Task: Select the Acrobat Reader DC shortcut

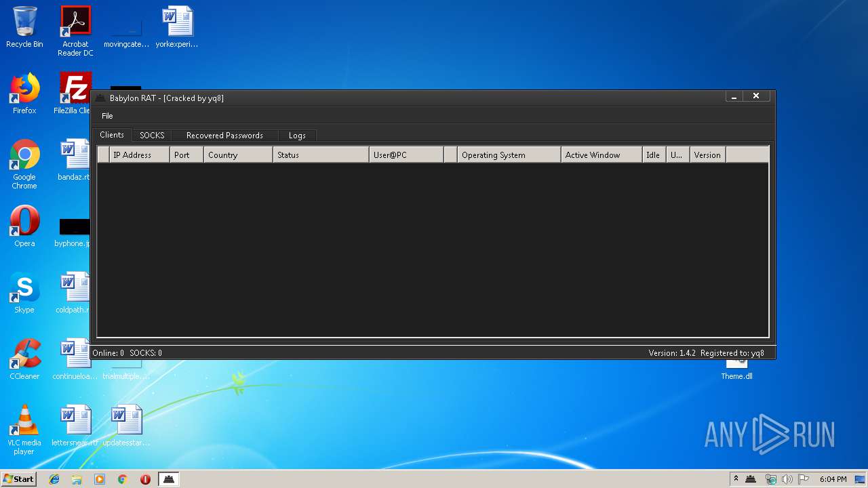Action: (75, 31)
